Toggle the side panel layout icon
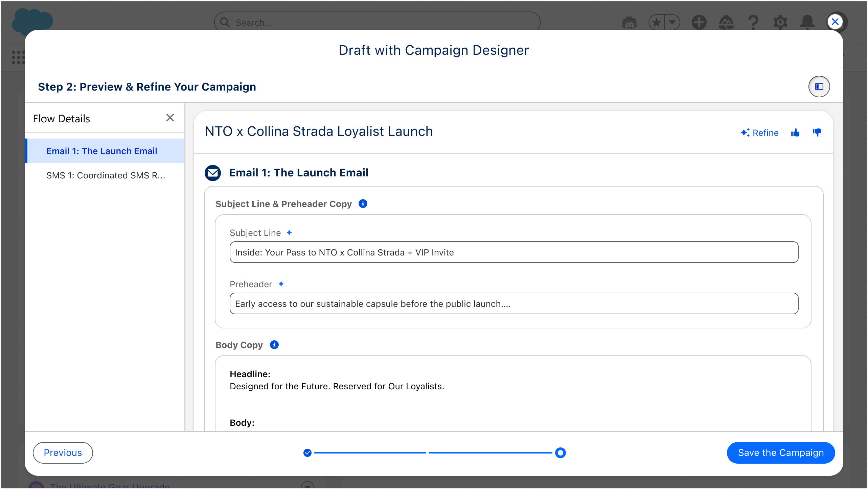 pyautogui.click(x=819, y=87)
